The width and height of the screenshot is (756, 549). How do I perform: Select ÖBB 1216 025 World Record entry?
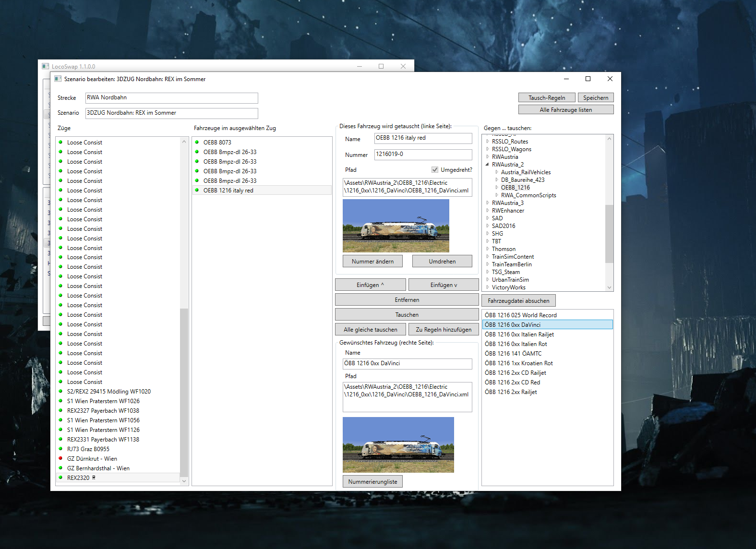pyautogui.click(x=520, y=315)
